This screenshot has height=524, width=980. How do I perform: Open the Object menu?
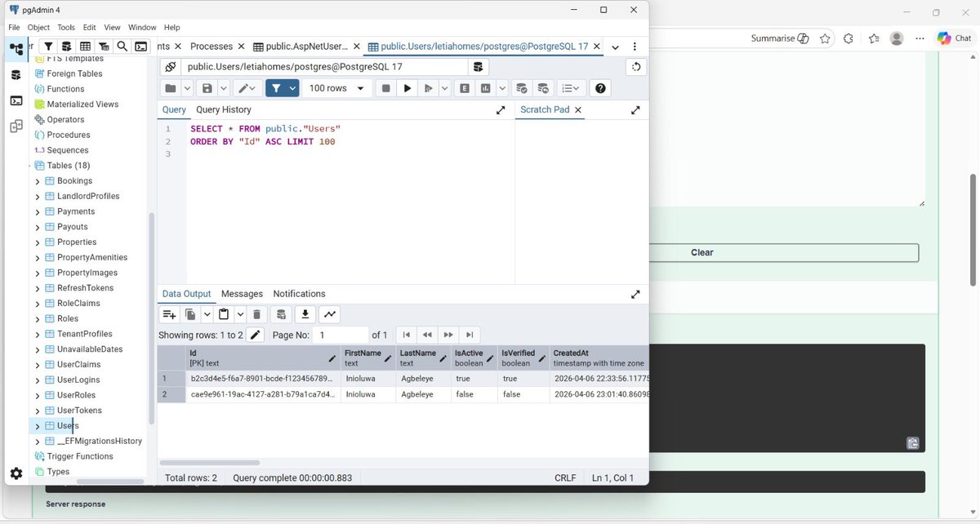click(38, 27)
